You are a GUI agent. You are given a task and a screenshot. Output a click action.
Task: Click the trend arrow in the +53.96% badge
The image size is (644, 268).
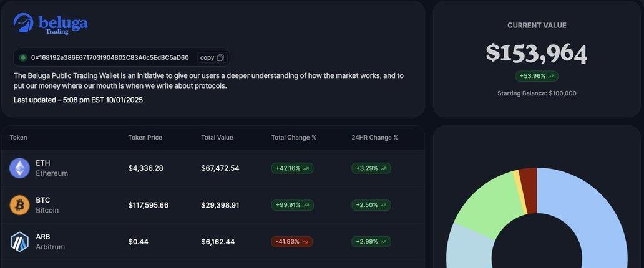(x=551, y=76)
